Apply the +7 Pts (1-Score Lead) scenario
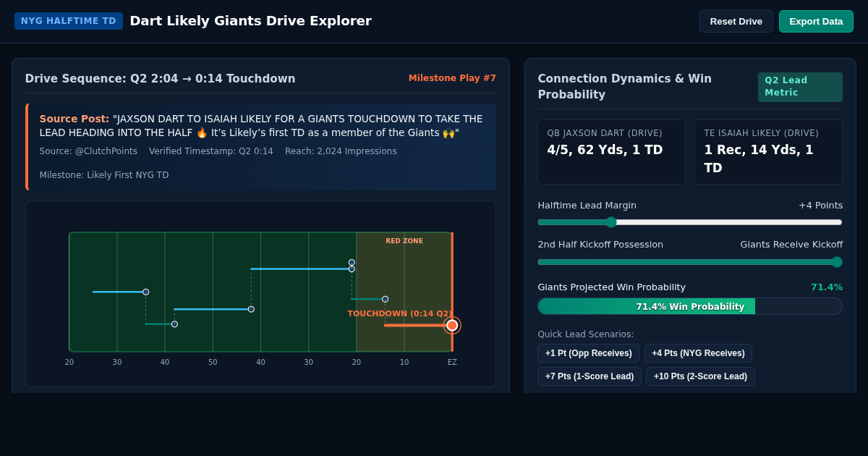 tap(590, 376)
